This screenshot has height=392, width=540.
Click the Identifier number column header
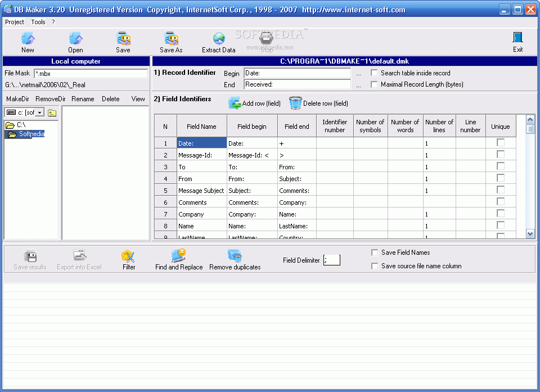click(x=335, y=126)
